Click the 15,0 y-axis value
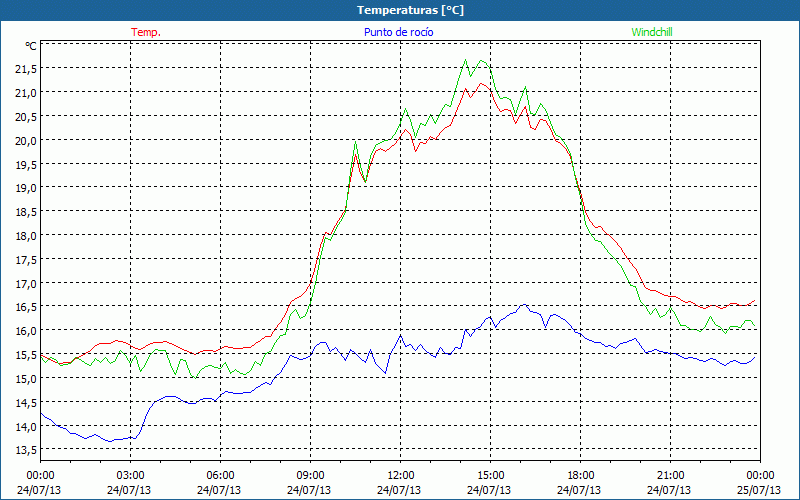This screenshot has height=500, width=800. tap(26, 379)
